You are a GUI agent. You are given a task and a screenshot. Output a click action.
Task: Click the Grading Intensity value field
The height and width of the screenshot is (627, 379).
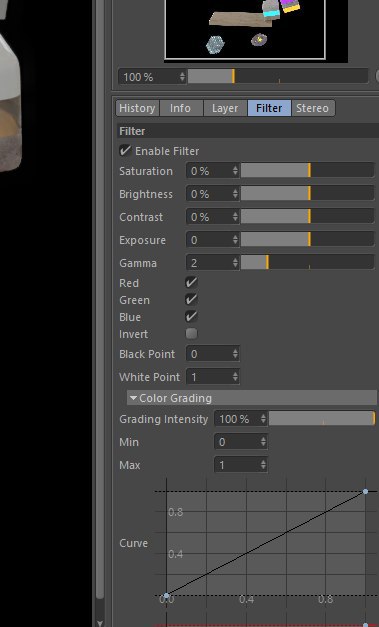tap(241, 419)
